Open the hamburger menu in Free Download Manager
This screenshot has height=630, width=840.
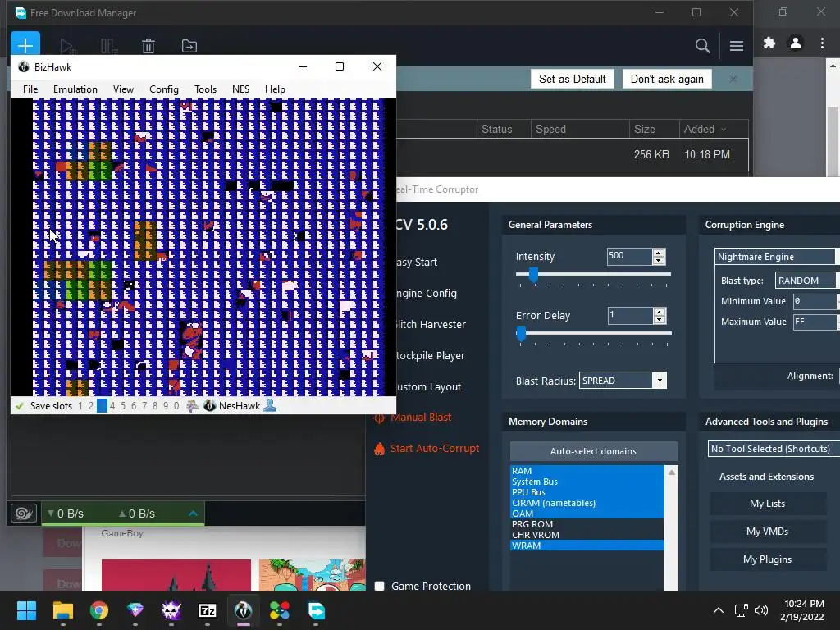(x=737, y=46)
